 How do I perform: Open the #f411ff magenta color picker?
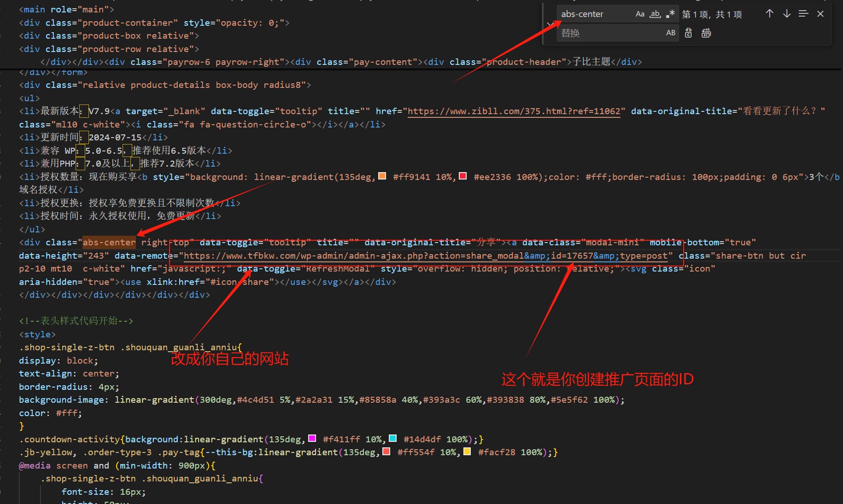[x=312, y=438]
